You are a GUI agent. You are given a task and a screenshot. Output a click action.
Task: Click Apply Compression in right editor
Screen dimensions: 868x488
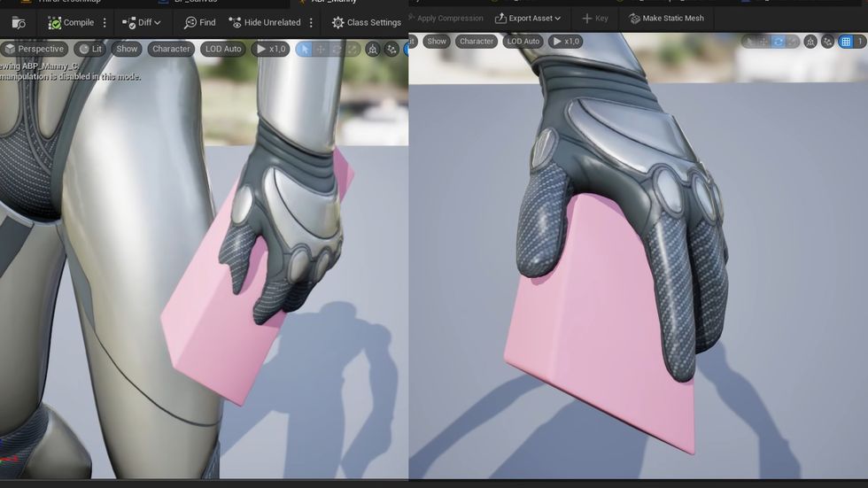(446, 19)
